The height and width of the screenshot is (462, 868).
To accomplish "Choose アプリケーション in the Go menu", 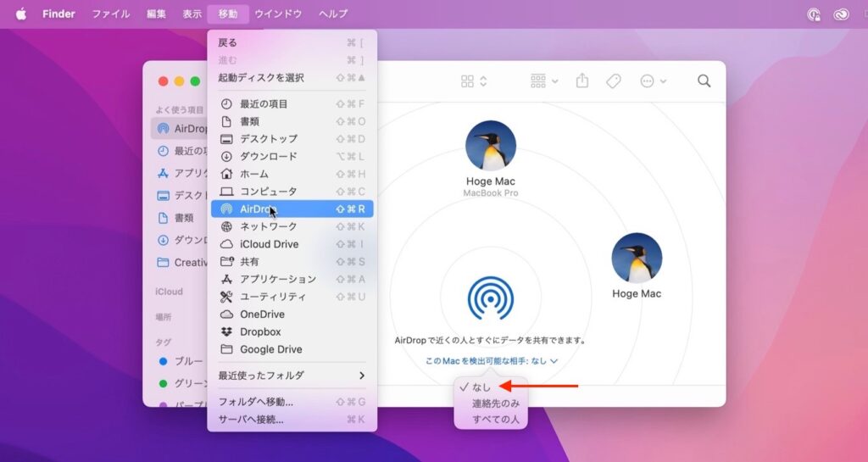I will [292, 279].
